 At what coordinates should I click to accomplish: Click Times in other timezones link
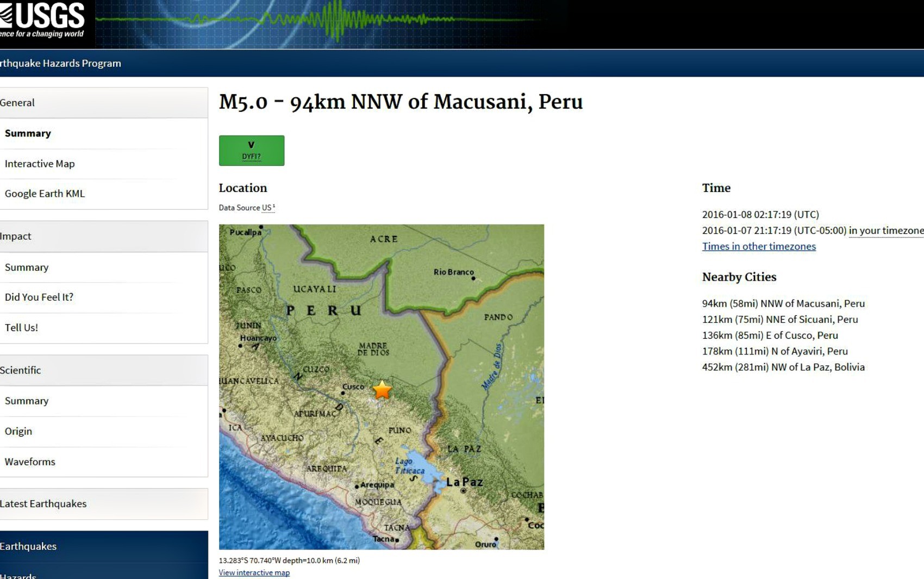tap(759, 246)
